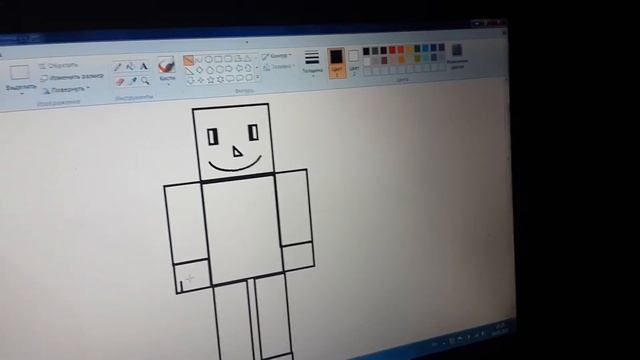Screen dimensions: 640x360
Task: Choose the Left arrow shape
Action: point(239,68)
